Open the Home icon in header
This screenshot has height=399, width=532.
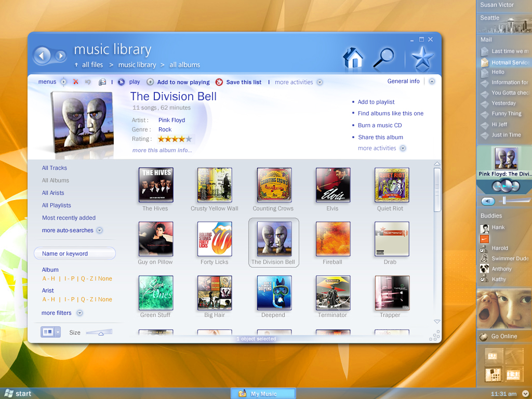(x=353, y=58)
